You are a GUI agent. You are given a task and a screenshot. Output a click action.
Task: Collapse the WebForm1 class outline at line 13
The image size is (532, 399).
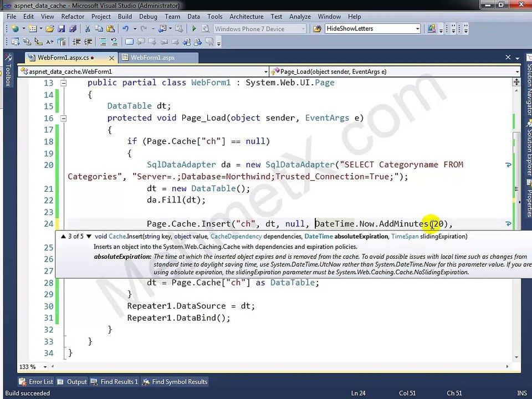pyautogui.click(x=63, y=83)
